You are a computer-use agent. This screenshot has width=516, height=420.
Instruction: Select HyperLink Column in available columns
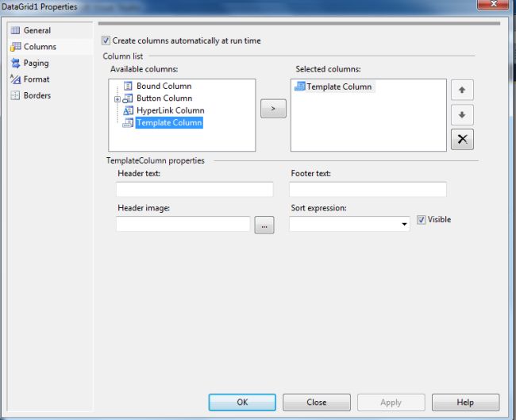[170, 110]
